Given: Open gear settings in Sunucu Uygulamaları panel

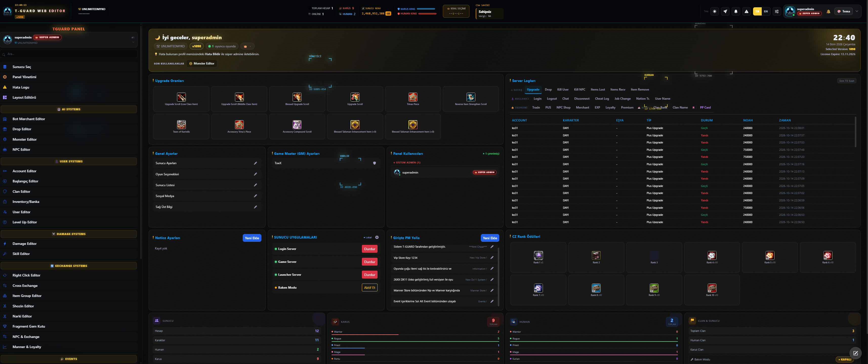Looking at the screenshot, I should [x=377, y=237].
